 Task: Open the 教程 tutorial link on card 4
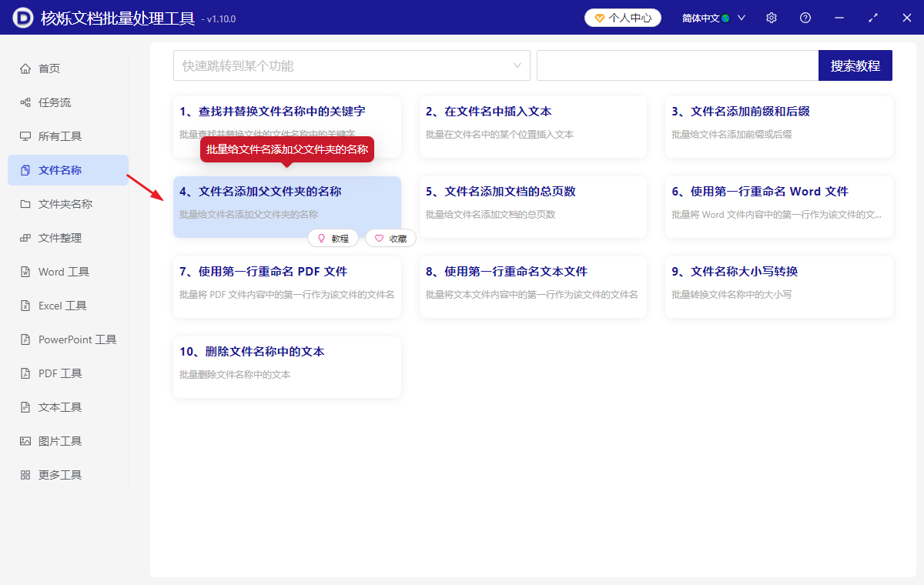pyautogui.click(x=333, y=238)
